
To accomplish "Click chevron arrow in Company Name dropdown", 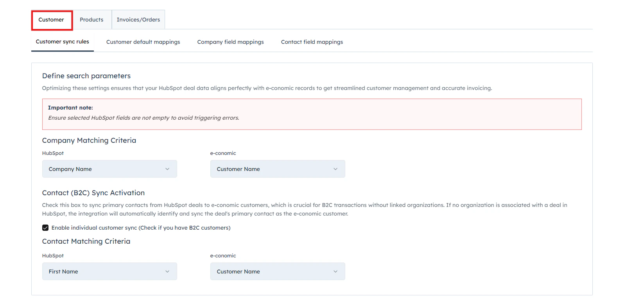I will pos(167,169).
